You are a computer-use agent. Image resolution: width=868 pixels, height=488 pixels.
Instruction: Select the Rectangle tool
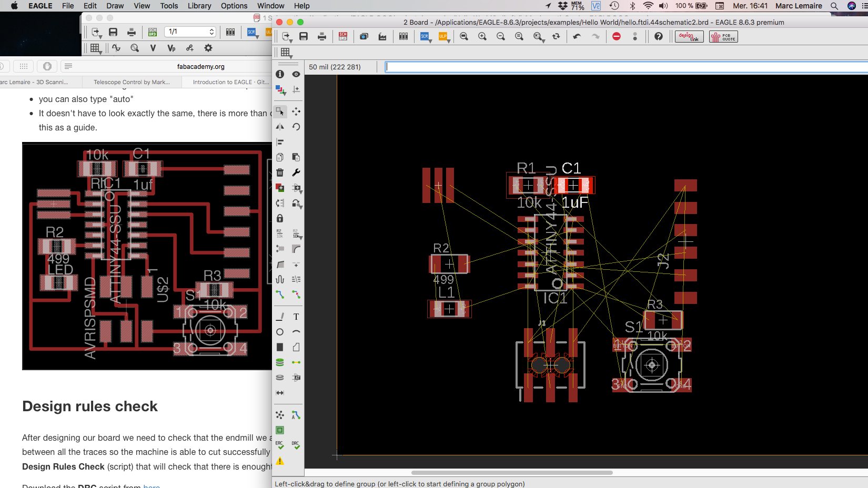click(280, 347)
